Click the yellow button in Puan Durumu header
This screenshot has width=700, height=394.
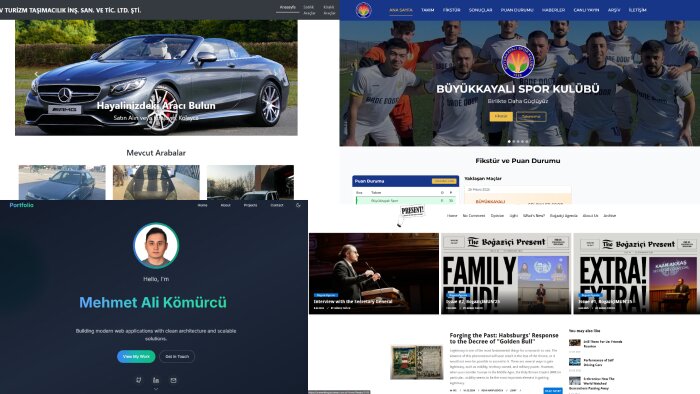pos(444,181)
